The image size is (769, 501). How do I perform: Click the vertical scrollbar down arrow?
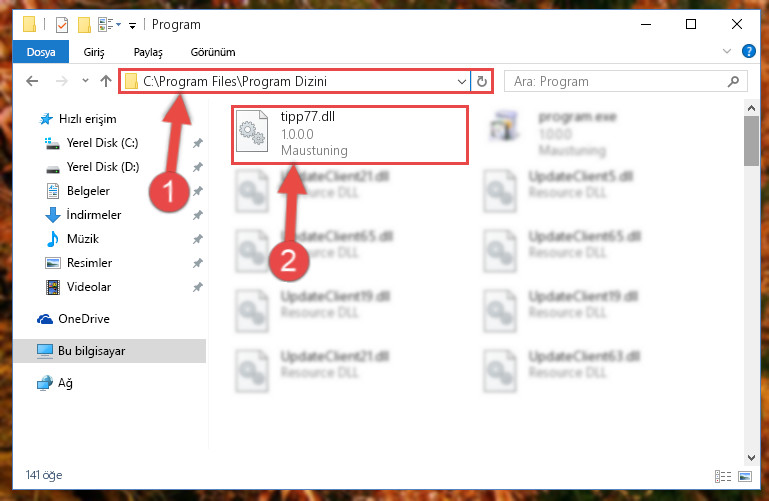(x=751, y=457)
